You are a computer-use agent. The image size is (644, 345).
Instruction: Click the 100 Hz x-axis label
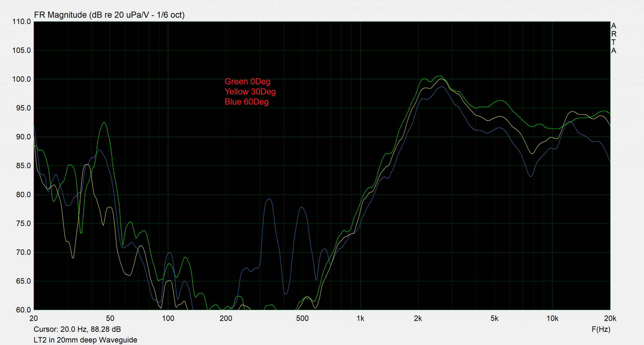coord(168,319)
